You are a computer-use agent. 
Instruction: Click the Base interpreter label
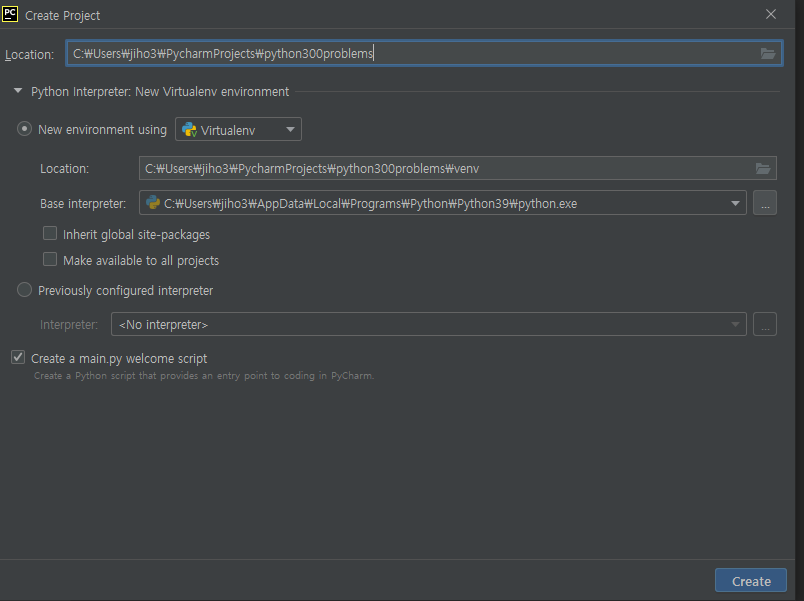83,204
